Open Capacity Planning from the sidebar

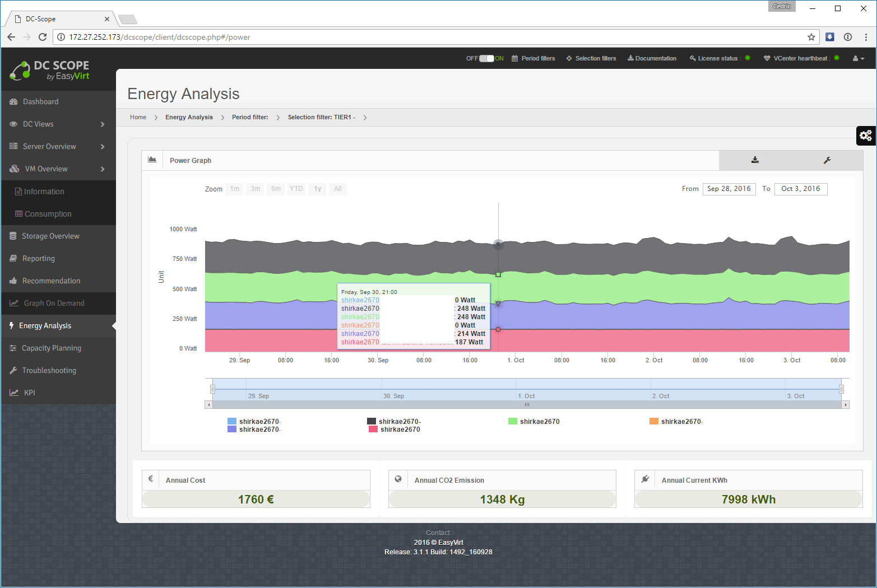coord(51,348)
